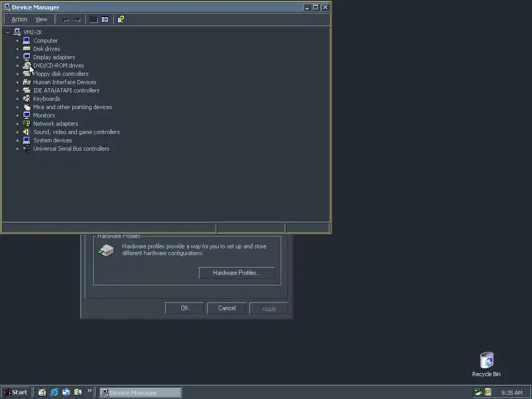Open the View menu
This screenshot has width=532, height=399.
41,19
